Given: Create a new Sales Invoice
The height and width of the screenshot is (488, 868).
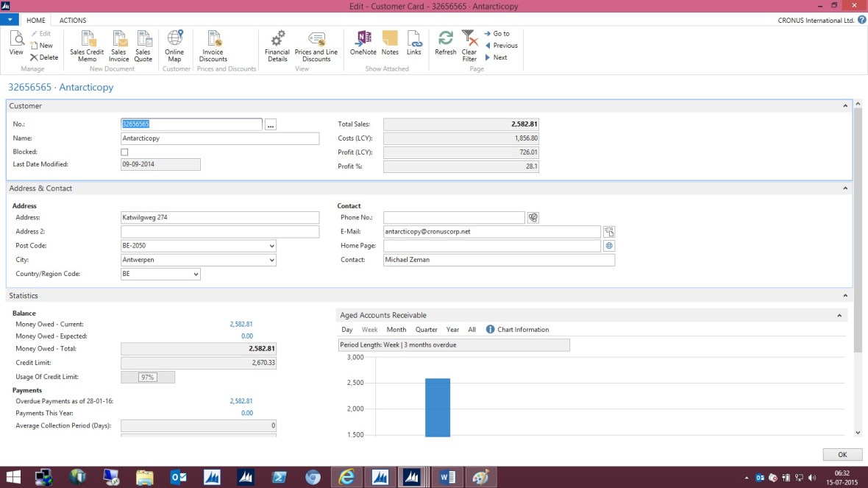Looking at the screenshot, I should (118, 40).
